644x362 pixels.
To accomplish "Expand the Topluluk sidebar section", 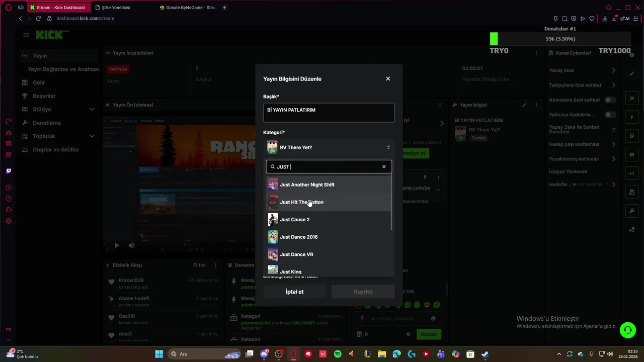I will tap(59, 136).
